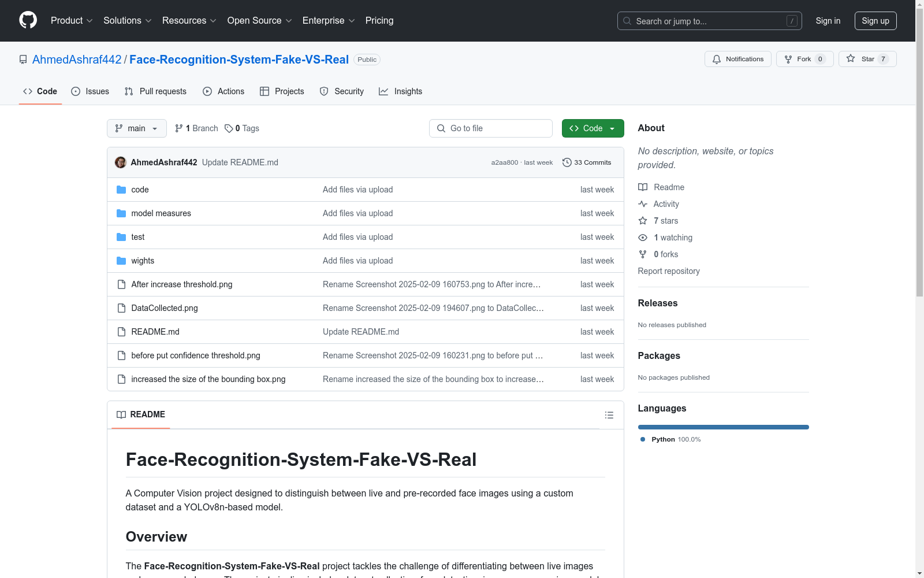Open the README outline list icon

609,415
